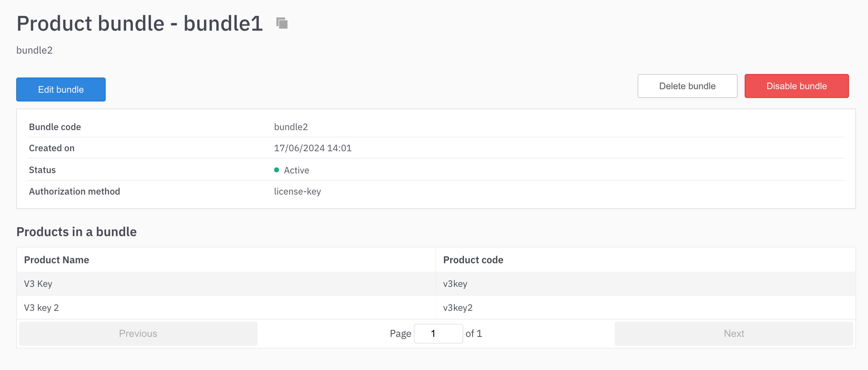Click the v3key2 product code cell

[458, 308]
